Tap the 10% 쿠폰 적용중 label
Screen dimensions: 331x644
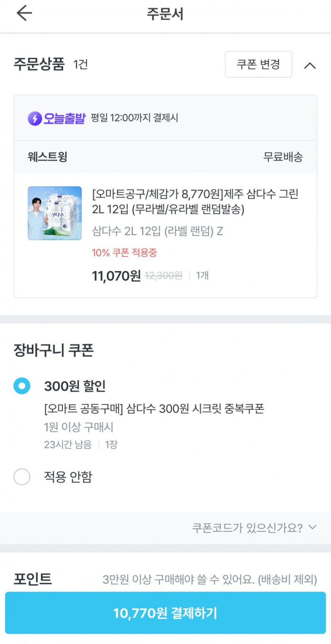tap(124, 252)
